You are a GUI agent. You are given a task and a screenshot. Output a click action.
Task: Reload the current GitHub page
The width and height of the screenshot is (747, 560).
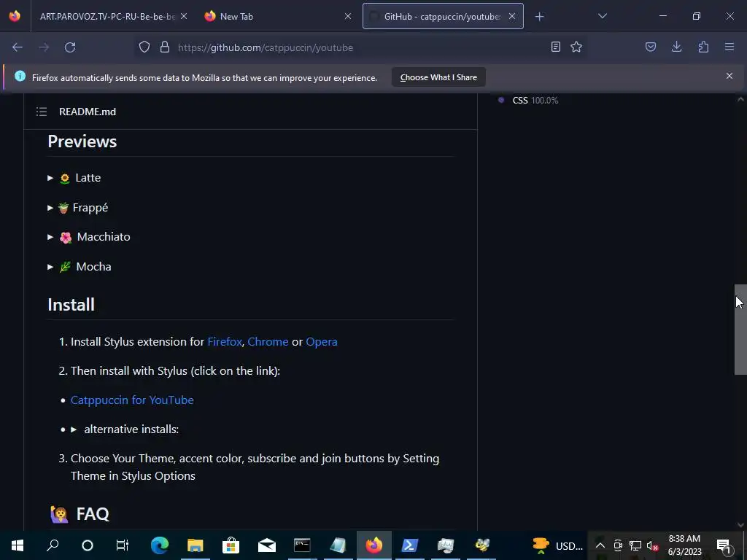(x=70, y=47)
